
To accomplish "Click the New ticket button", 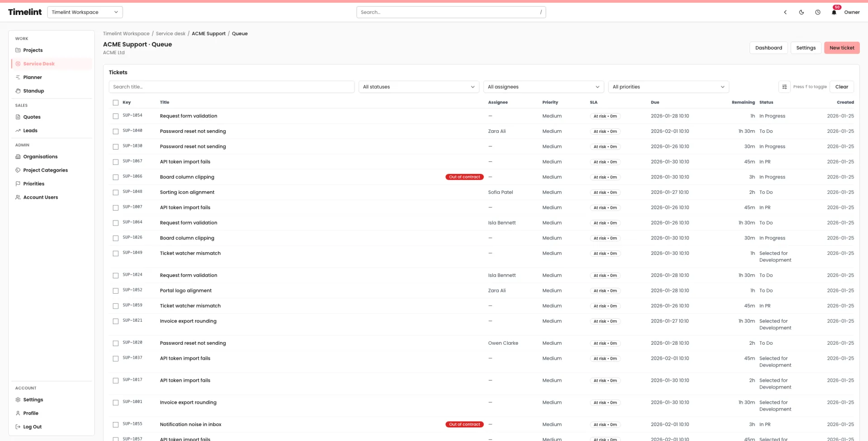I will coord(841,48).
